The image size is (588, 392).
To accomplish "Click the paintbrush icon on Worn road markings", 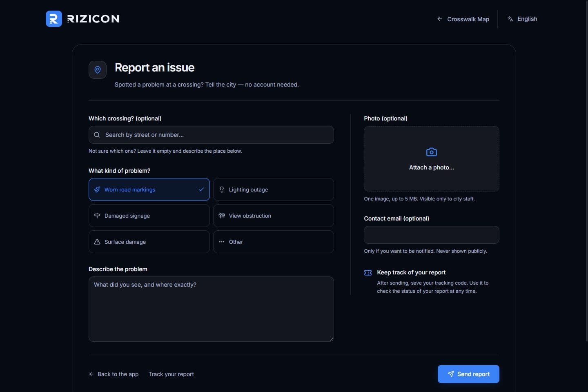I will pyautogui.click(x=97, y=189).
